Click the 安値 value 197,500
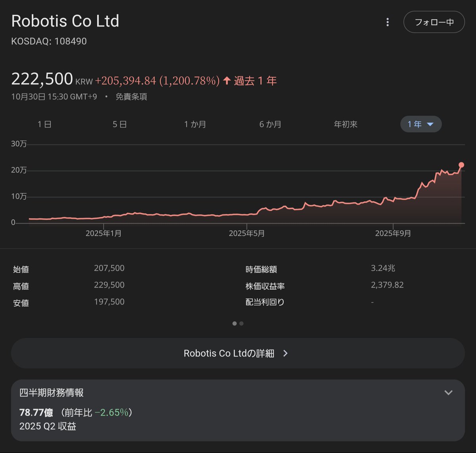This screenshot has width=476, height=453. pos(109,302)
